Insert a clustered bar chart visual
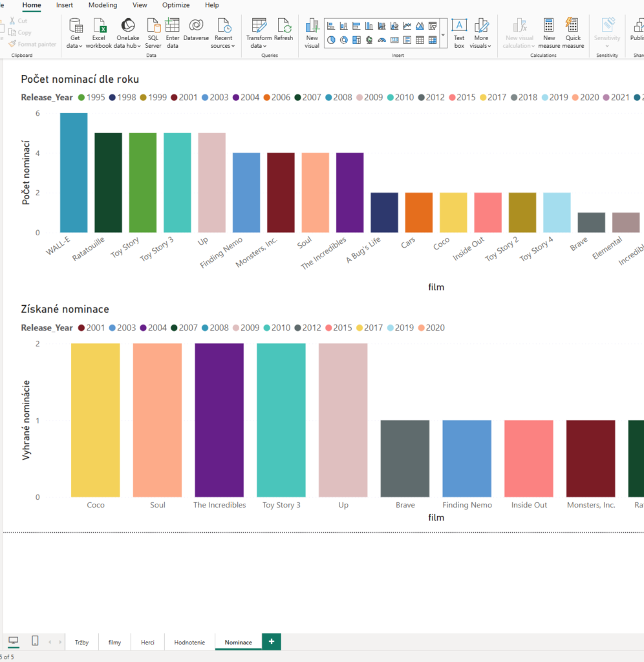 click(x=356, y=26)
